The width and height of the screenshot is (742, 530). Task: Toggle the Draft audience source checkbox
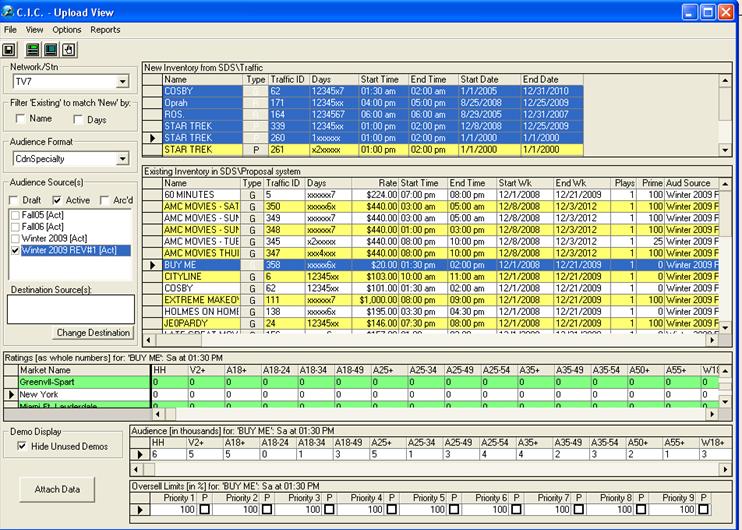pyautogui.click(x=15, y=200)
